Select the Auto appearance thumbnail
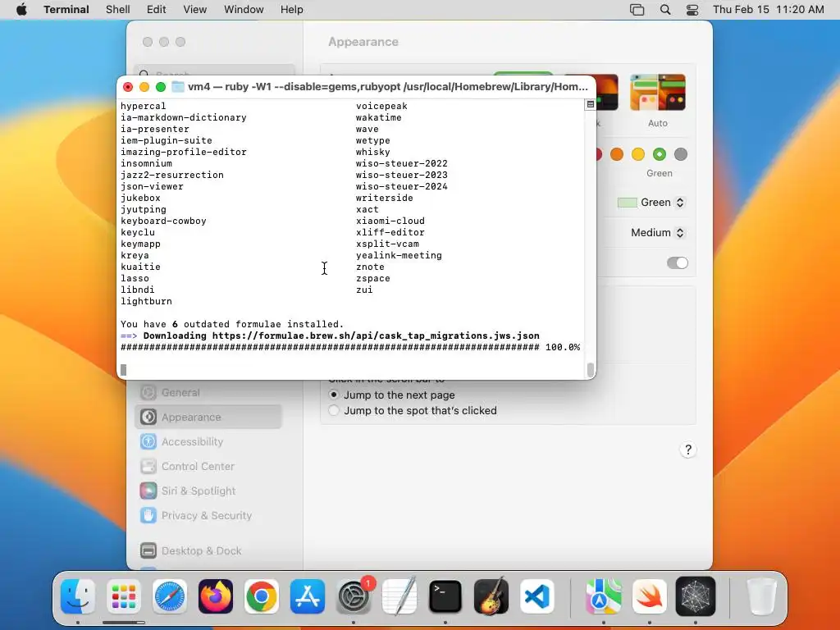 pos(658,93)
